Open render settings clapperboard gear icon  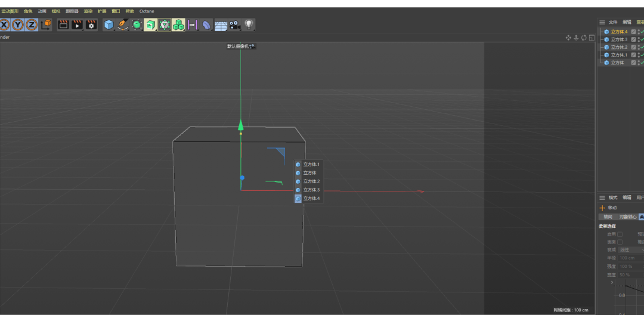[91, 25]
